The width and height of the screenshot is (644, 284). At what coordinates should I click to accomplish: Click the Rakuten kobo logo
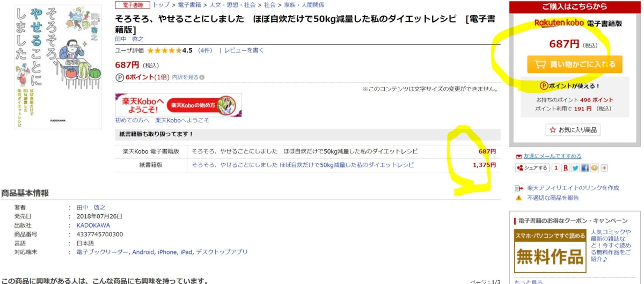[560, 23]
